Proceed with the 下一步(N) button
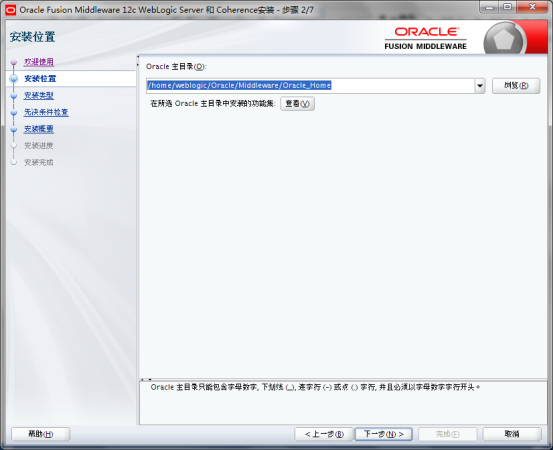Viewport: 553px width, 450px height. coord(384,434)
